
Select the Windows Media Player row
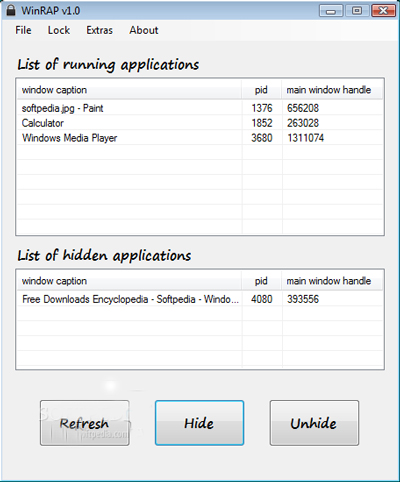coord(200,138)
